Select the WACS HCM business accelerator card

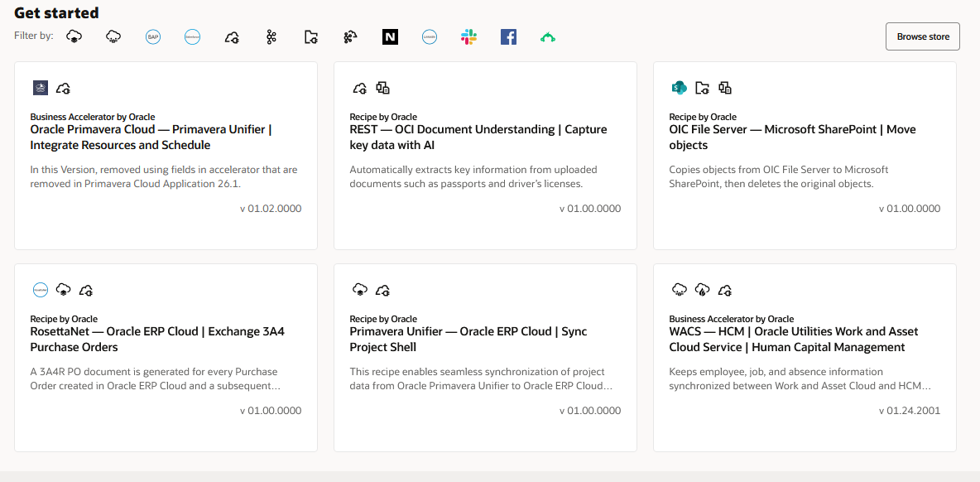(793, 340)
